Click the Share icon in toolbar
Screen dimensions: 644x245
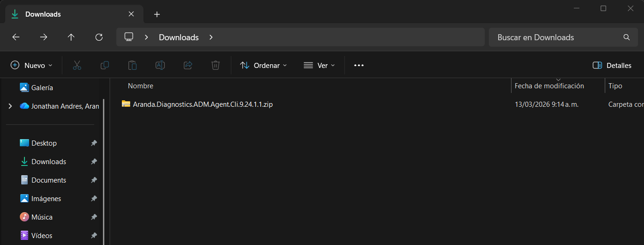click(x=188, y=65)
